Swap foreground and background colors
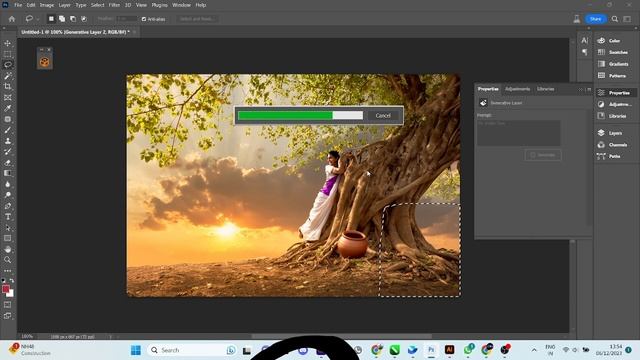This screenshot has height=360, width=640. (x=12, y=281)
